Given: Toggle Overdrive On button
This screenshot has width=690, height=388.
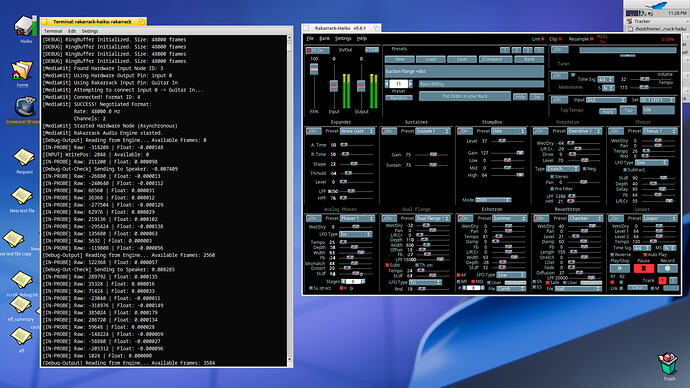Looking at the screenshot, I should point(540,131).
